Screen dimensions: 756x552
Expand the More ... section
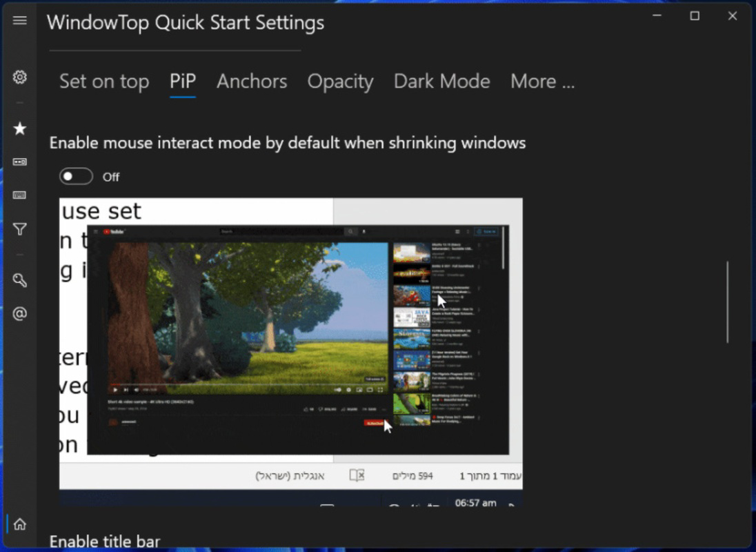click(542, 81)
